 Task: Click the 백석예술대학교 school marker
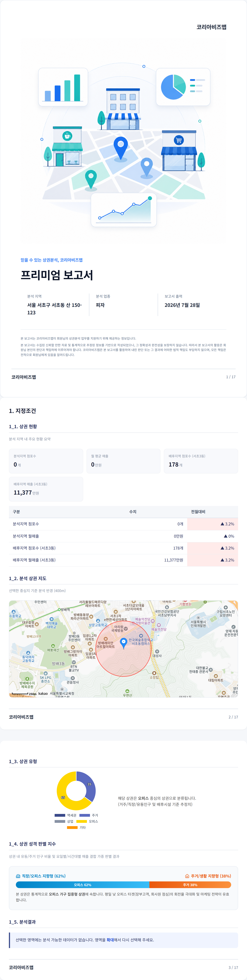pos(51,619)
